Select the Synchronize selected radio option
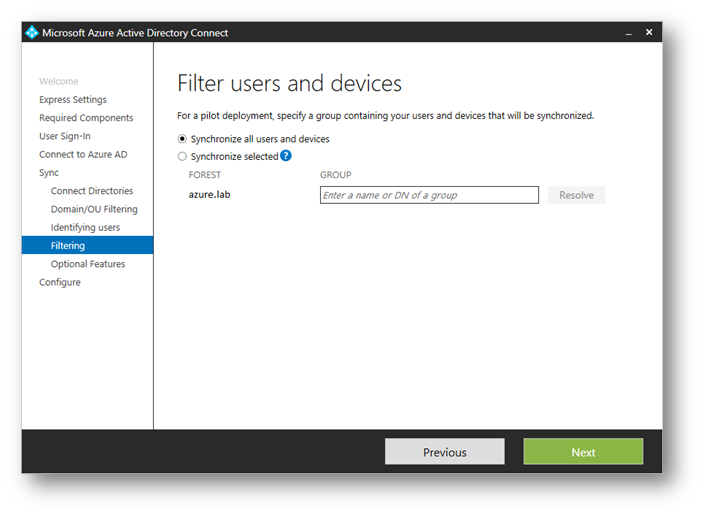This screenshot has height=516, width=705. (182, 157)
